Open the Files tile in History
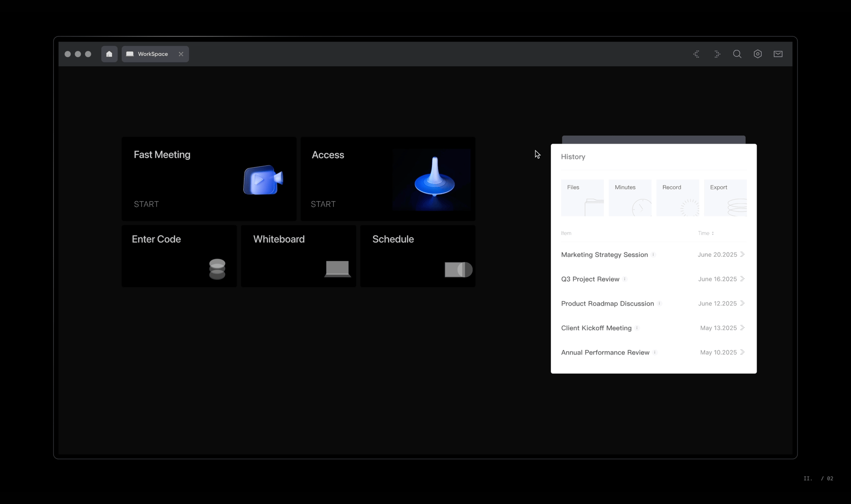Viewport: 851px width, 504px height. click(582, 198)
